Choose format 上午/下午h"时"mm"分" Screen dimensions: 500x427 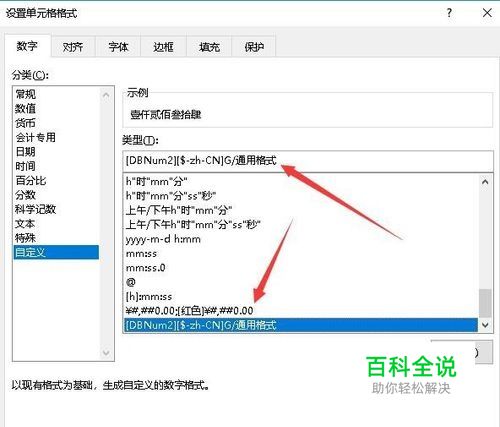coord(300,210)
